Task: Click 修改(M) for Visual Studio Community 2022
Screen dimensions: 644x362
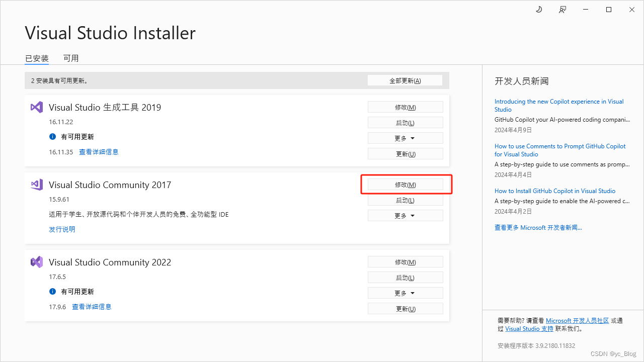Action: coord(406,262)
